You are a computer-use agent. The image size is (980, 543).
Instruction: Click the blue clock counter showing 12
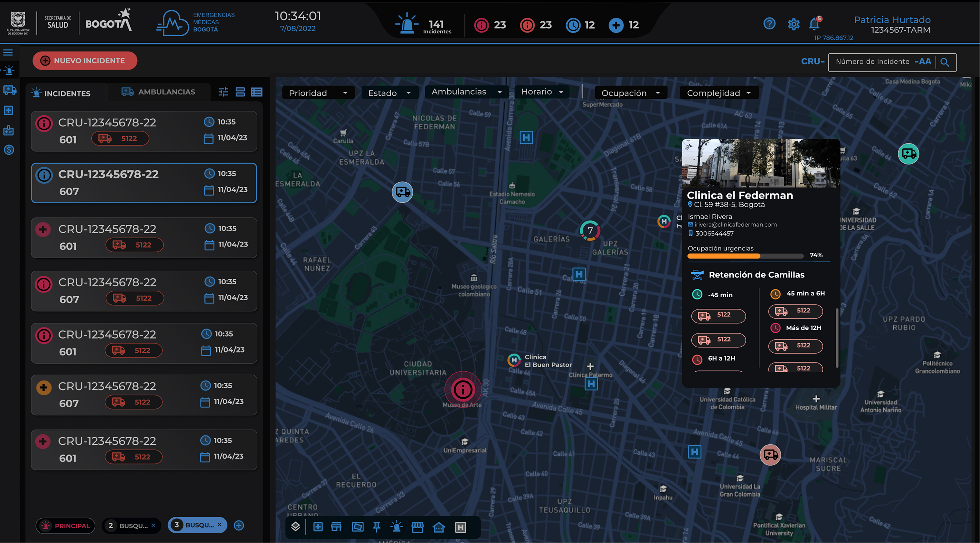580,25
